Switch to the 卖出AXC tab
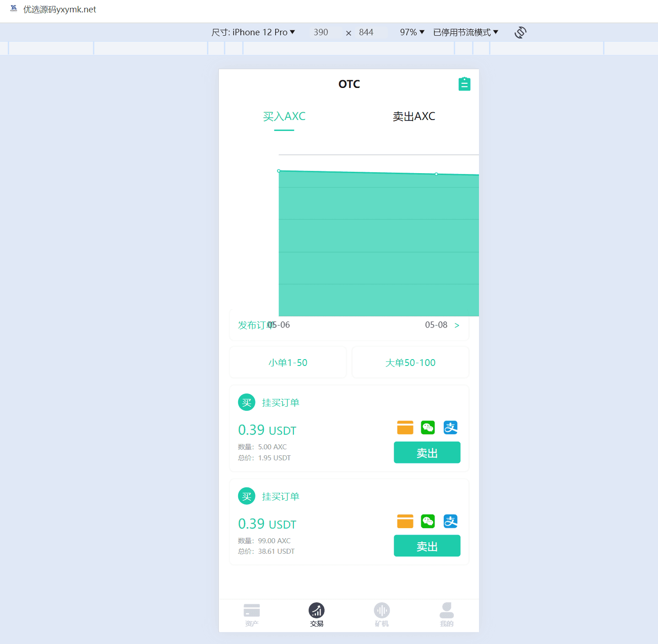Image resolution: width=658 pixels, height=644 pixels. coord(414,117)
